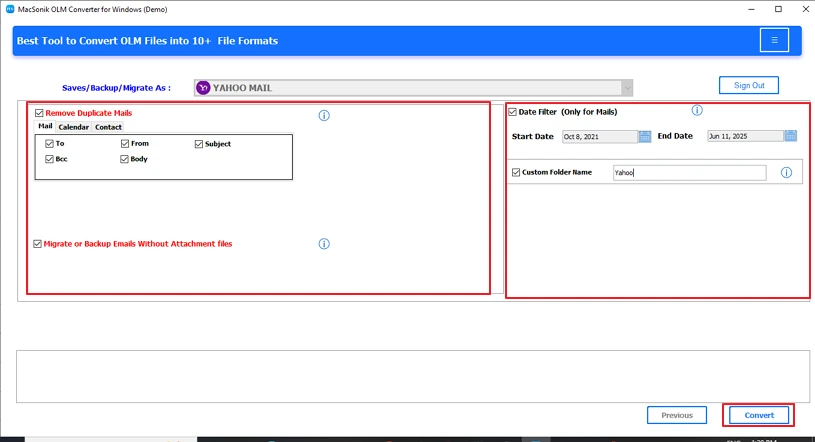Toggle the Subject checkbox
The height and width of the screenshot is (442, 815).
point(199,144)
